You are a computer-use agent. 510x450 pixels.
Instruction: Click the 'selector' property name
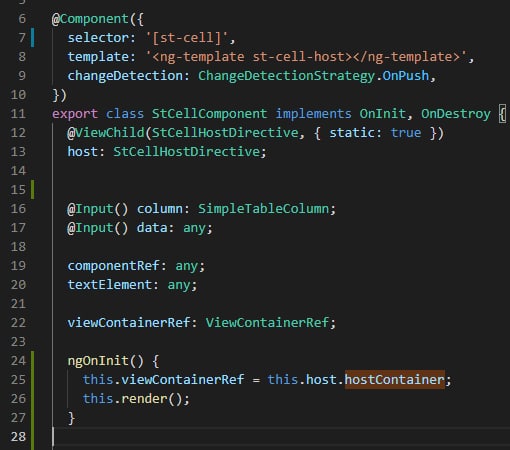click(98, 38)
